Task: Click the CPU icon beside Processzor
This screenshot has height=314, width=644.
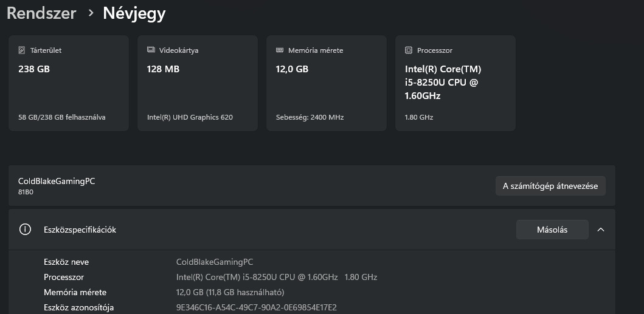Action: click(x=409, y=50)
